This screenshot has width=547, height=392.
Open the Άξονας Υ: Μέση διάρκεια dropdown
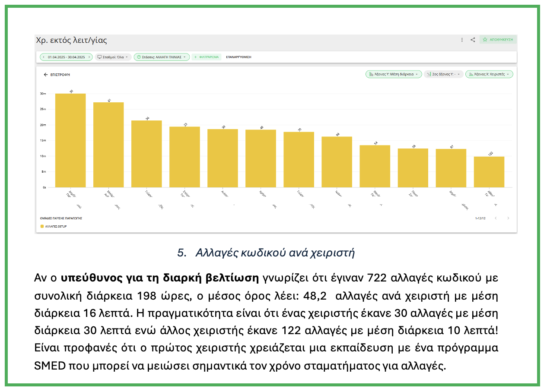(394, 74)
